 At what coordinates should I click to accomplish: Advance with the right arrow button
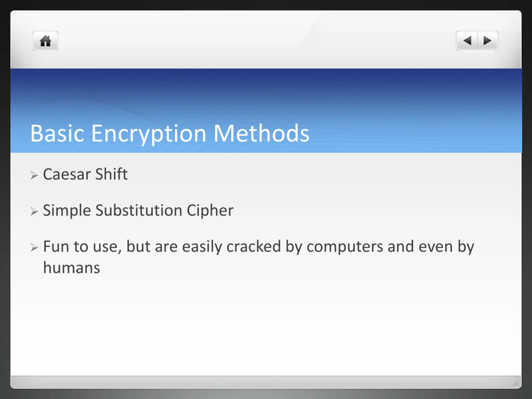click(488, 41)
